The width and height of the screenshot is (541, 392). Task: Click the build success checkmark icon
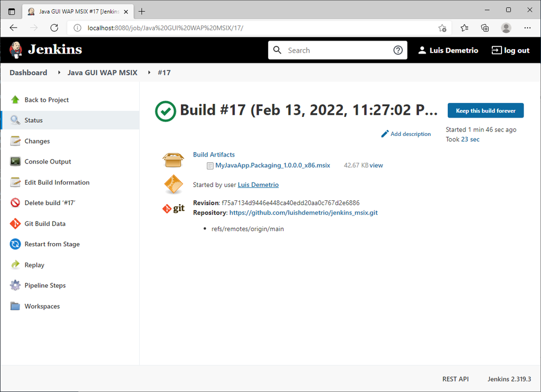tap(166, 111)
